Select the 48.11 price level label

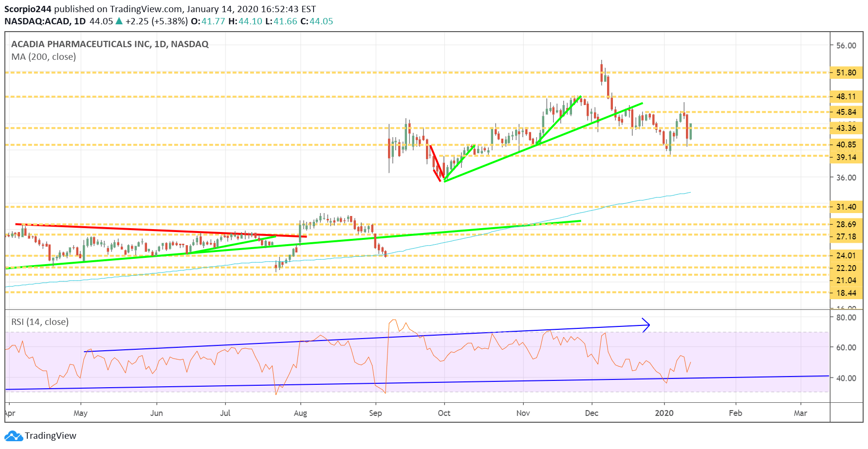click(846, 96)
